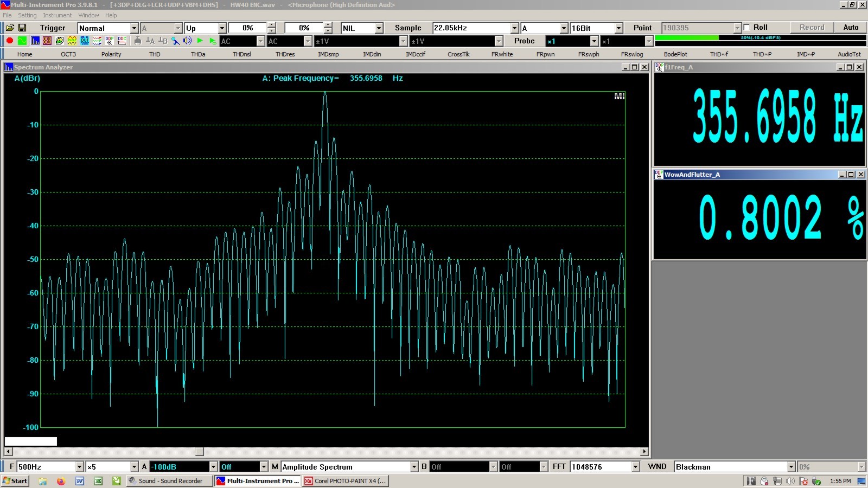Open the File menu
This screenshot has width=868, height=488.
click(7, 15)
